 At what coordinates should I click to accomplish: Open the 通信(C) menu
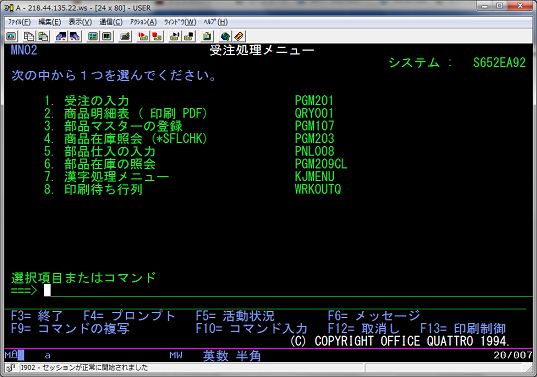(111, 22)
